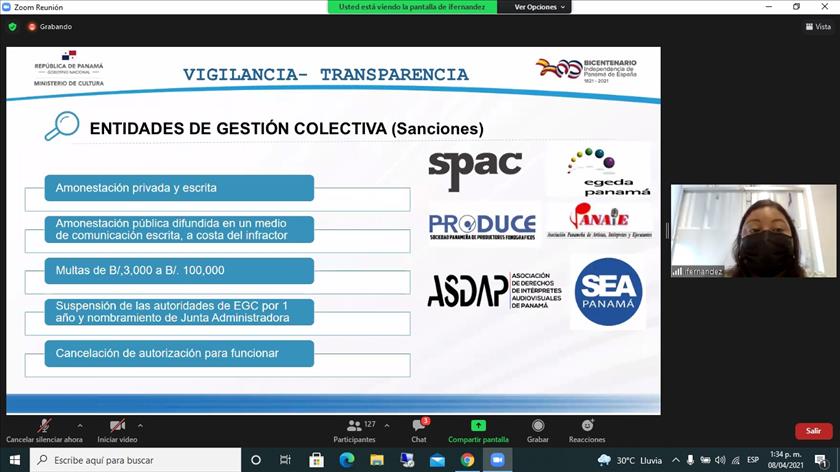Show hidden system tray icons arrow
840x472 pixels.
pyautogui.click(x=676, y=460)
